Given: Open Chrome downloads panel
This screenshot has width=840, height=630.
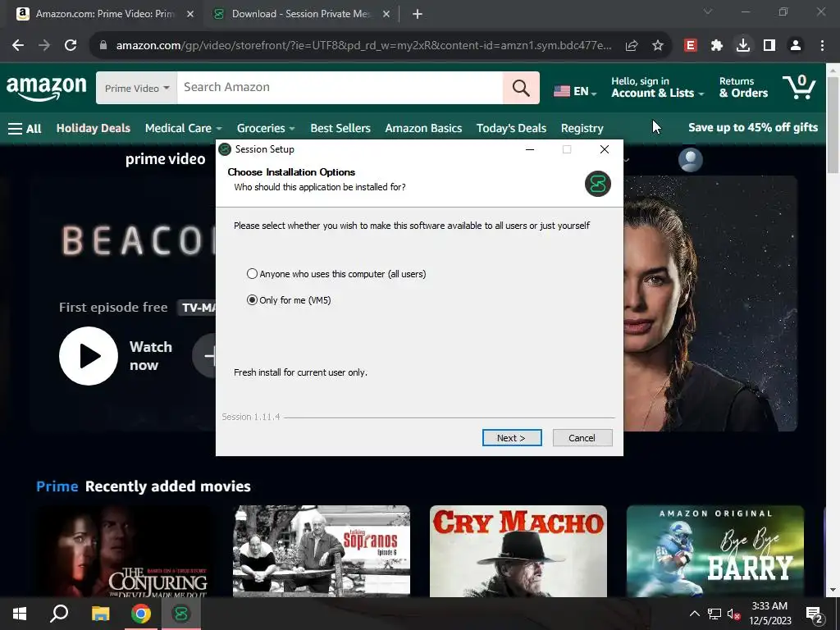Looking at the screenshot, I should (x=743, y=46).
